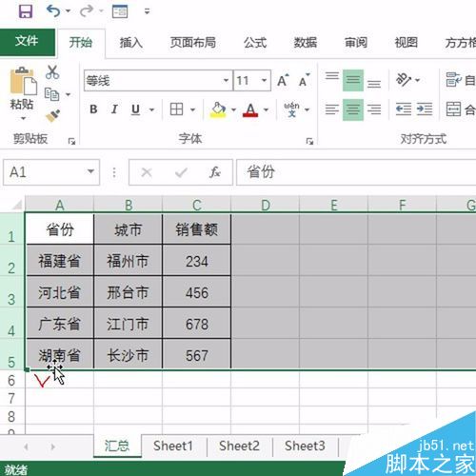Toggle Underline formatting
Screen dimensions: 476x476
[135, 109]
